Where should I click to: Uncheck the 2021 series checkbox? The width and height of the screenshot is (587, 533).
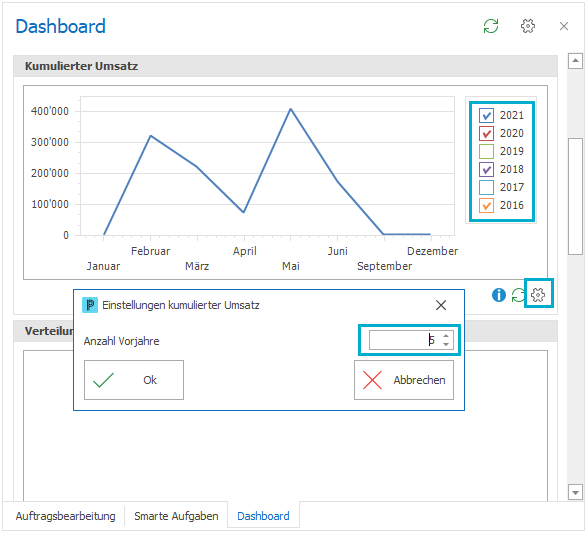pyautogui.click(x=486, y=115)
